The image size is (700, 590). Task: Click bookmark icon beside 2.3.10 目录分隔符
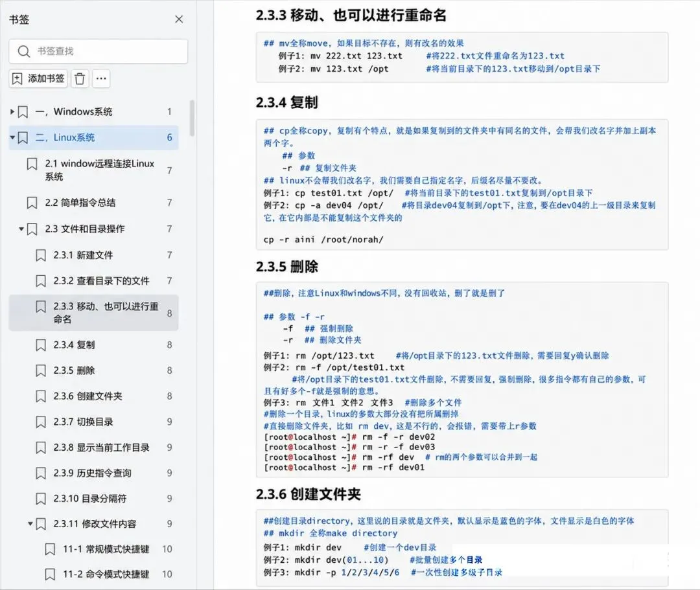[x=41, y=499]
